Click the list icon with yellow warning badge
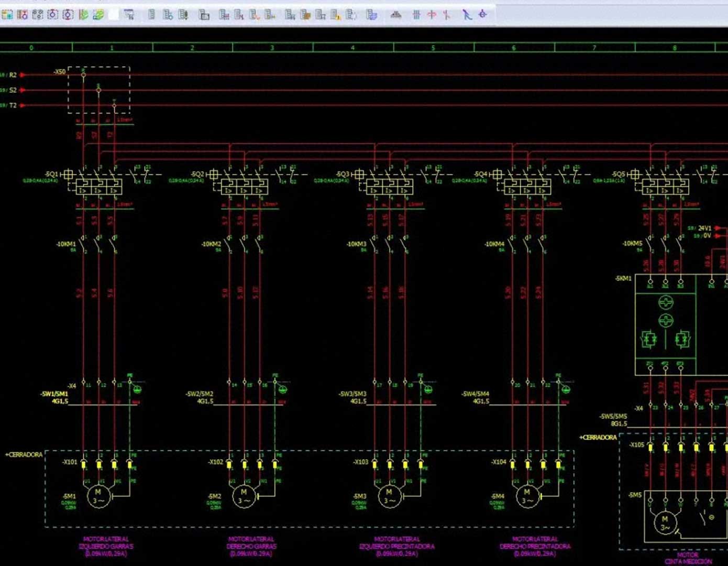This screenshot has width=728, height=566. [x=336, y=15]
